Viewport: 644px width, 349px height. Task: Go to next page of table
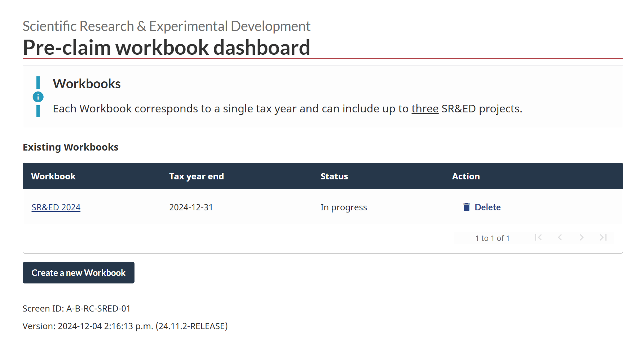tap(582, 237)
